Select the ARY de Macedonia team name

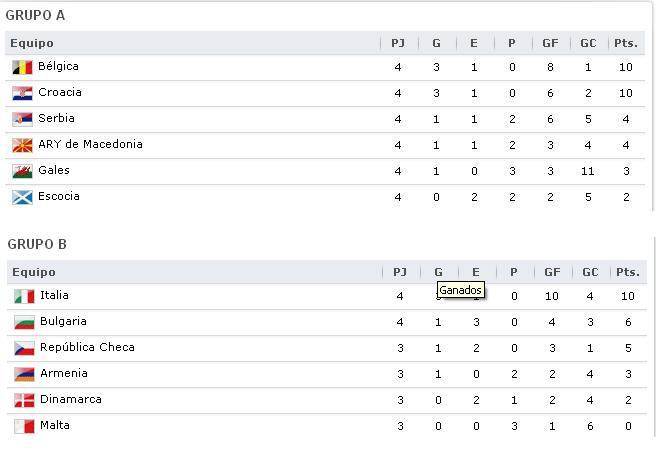90,144
